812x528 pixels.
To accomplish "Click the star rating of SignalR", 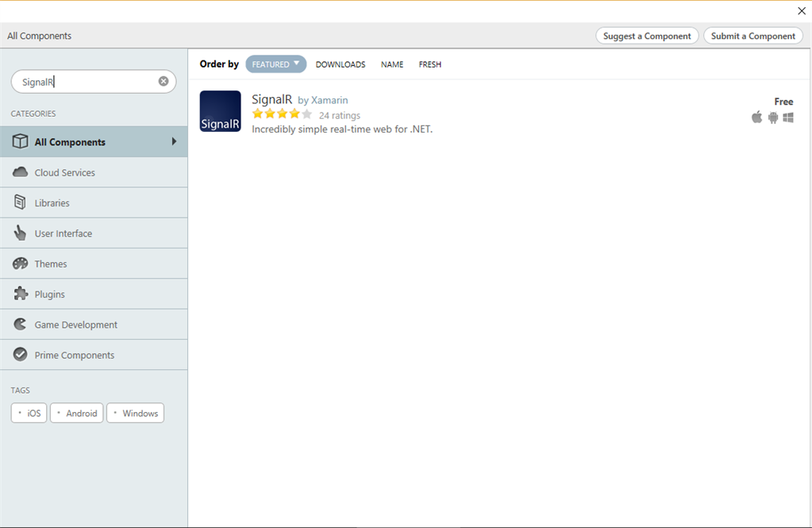I will click(x=283, y=114).
